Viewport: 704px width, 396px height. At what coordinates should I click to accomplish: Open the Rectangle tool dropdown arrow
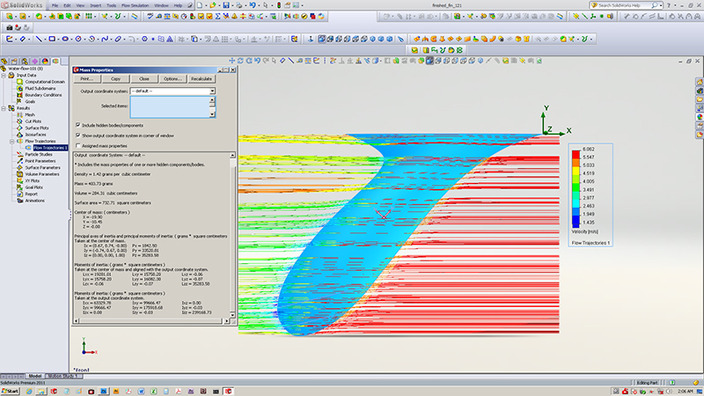(x=57, y=39)
